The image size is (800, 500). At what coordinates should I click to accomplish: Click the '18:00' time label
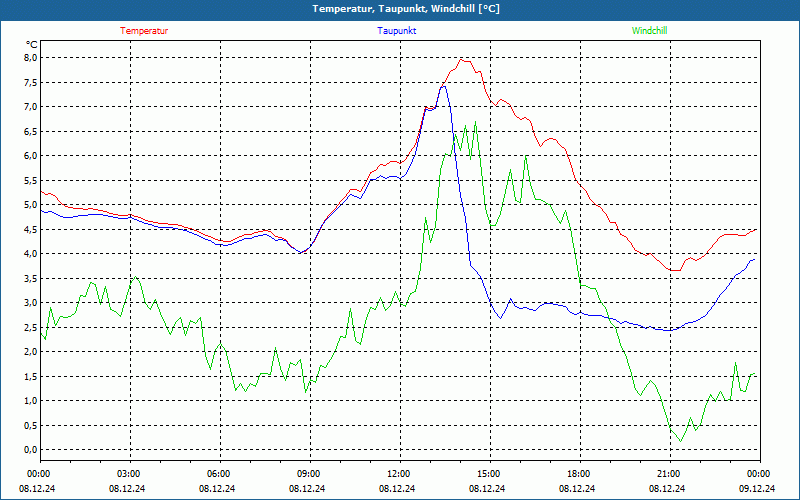pos(580,474)
